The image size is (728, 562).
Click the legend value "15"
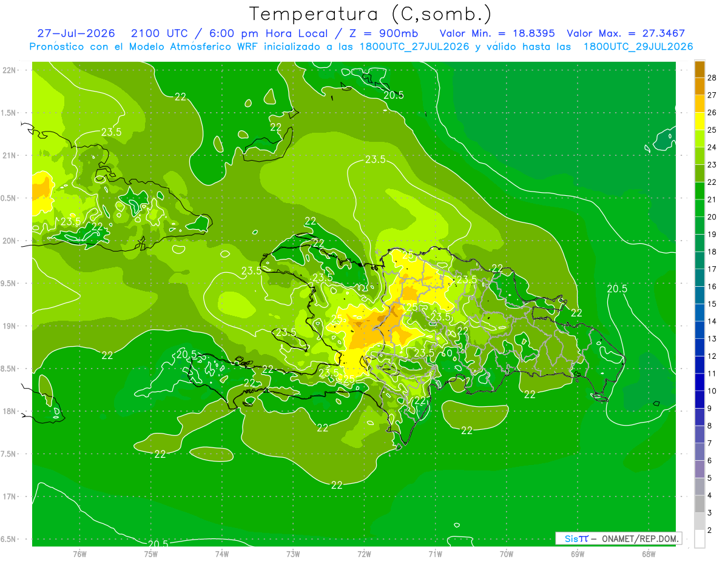[x=712, y=304]
